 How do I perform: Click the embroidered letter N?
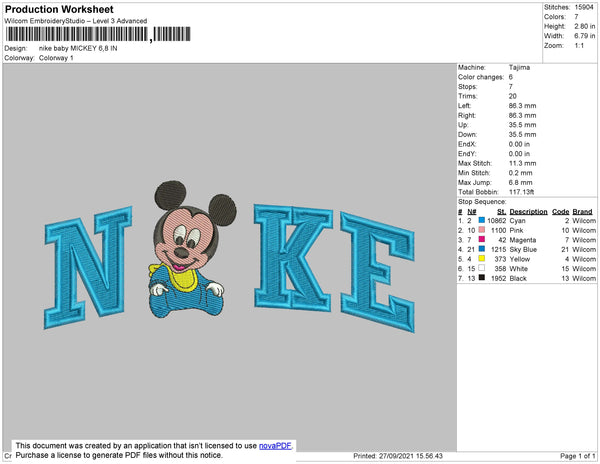click(88, 267)
